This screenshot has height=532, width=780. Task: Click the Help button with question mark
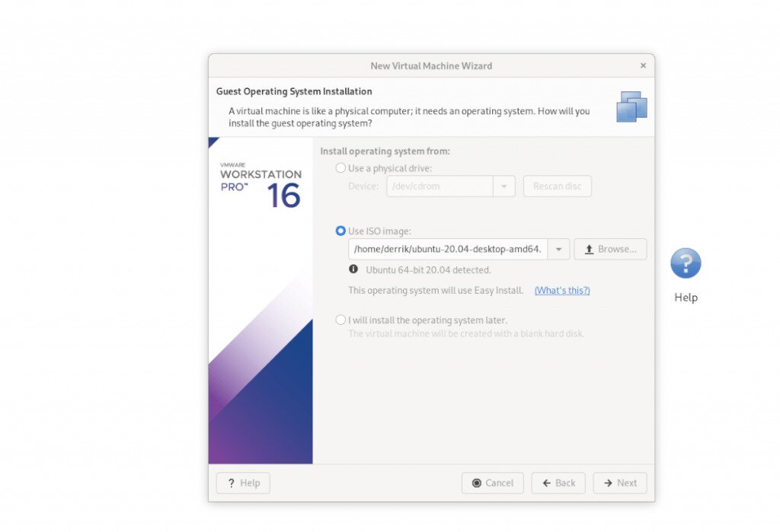click(242, 483)
